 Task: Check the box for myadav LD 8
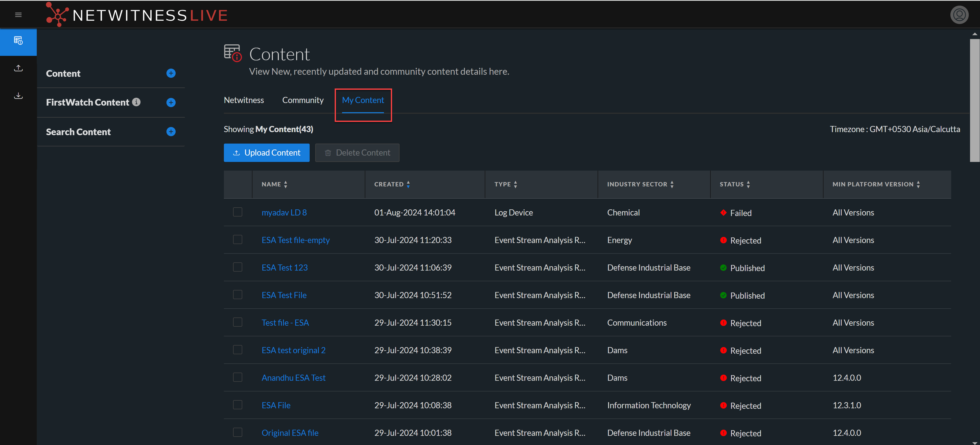[238, 212]
